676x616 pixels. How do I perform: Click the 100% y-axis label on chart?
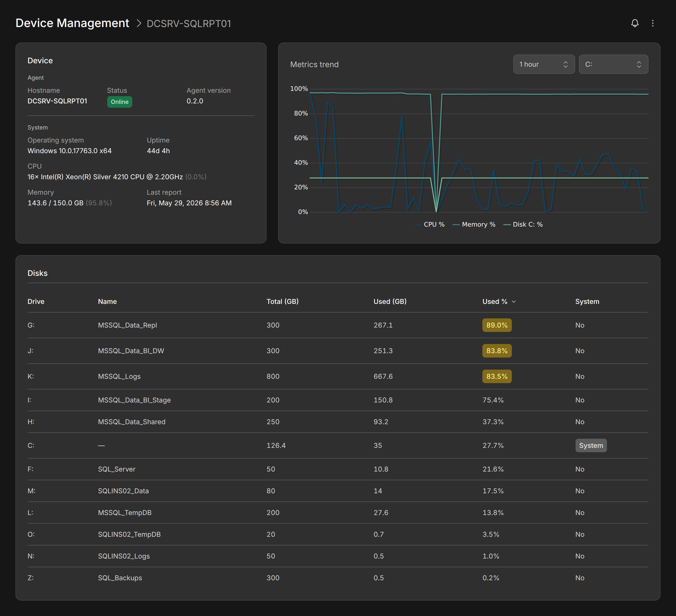299,89
